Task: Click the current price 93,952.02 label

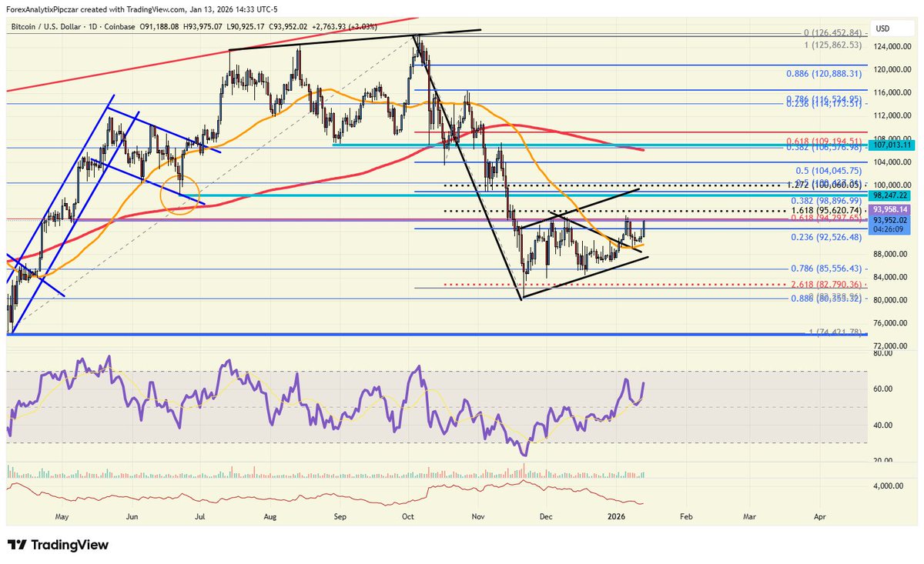Action: click(889, 221)
